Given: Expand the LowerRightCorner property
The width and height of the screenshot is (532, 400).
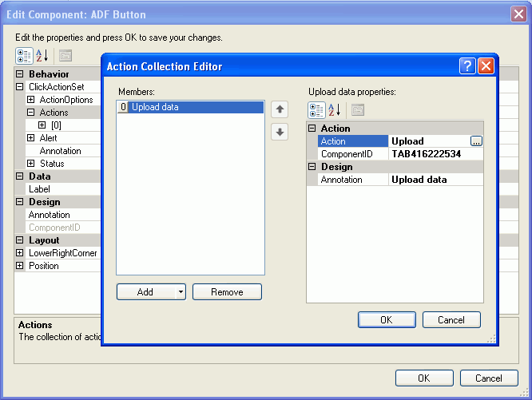Looking at the screenshot, I should [20, 253].
